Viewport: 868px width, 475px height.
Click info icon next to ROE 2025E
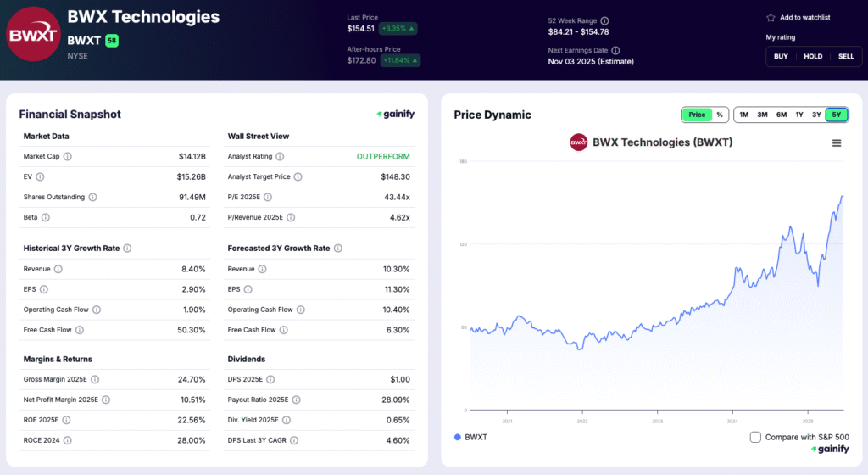coord(66,420)
